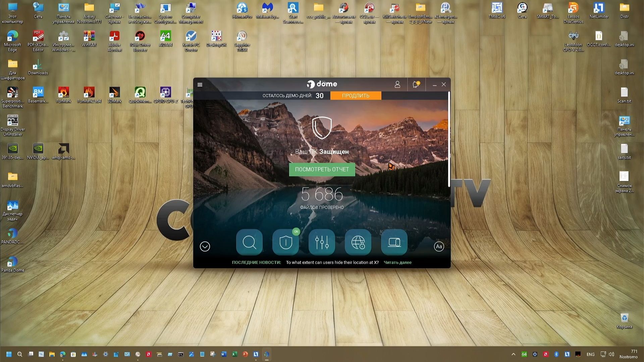Select the Scan.txt file on desktop
Image resolution: width=644 pixels, height=362 pixels.
[x=624, y=95]
